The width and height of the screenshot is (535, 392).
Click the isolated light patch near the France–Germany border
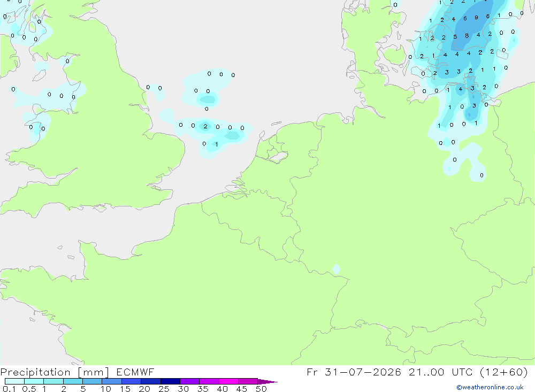coord(337,269)
